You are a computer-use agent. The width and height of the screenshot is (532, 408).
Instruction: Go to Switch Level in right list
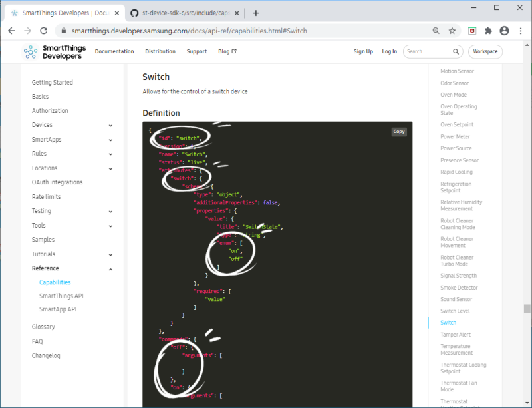tap(455, 311)
